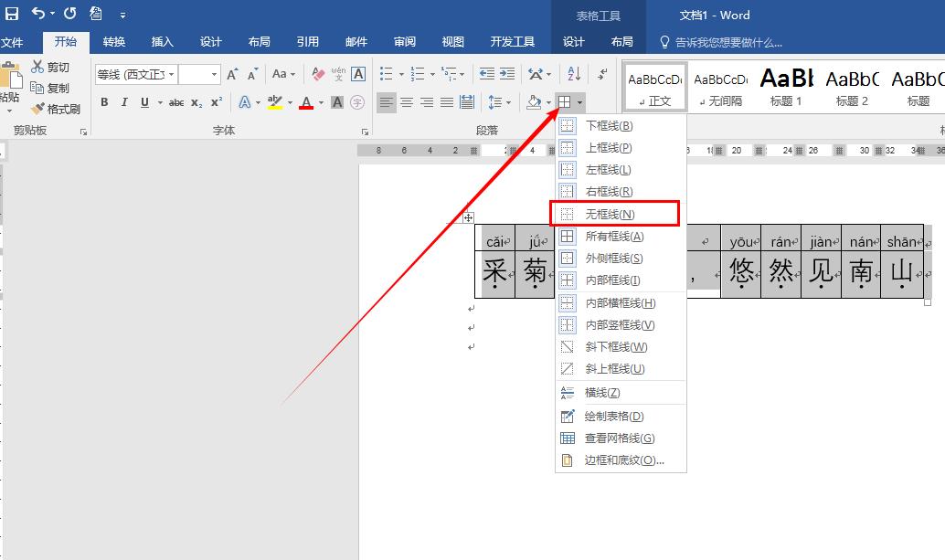Apply yellow text highlight color
The image size is (945, 560).
pos(275,102)
